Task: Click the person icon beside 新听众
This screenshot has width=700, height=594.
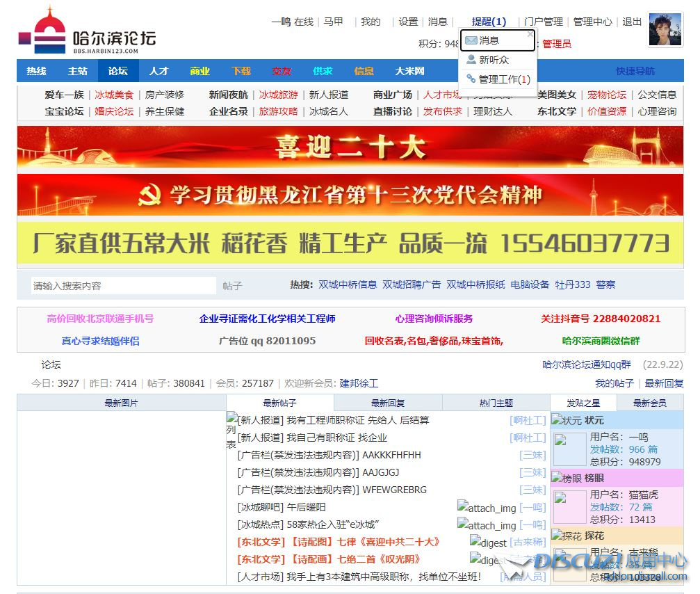Action: pyautogui.click(x=471, y=60)
